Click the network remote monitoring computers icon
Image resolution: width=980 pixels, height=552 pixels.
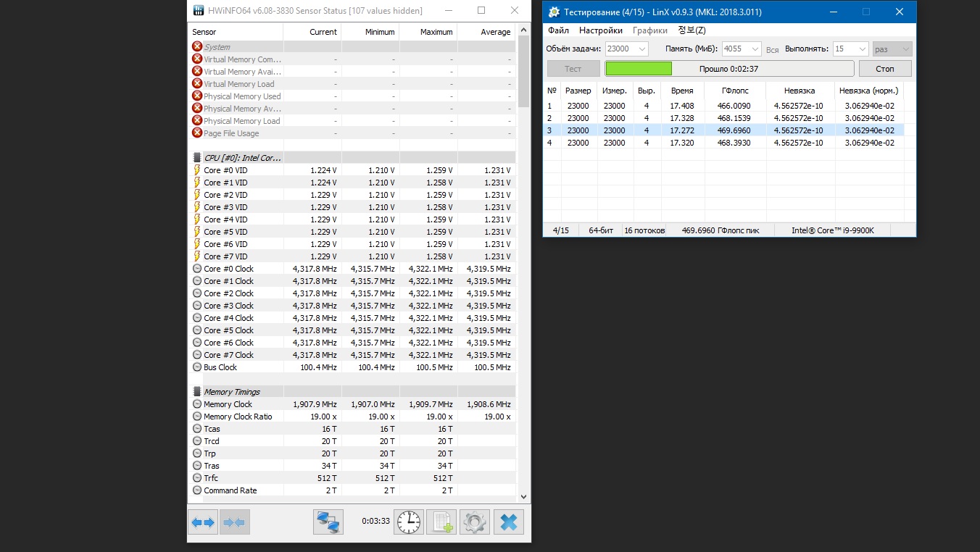click(328, 522)
